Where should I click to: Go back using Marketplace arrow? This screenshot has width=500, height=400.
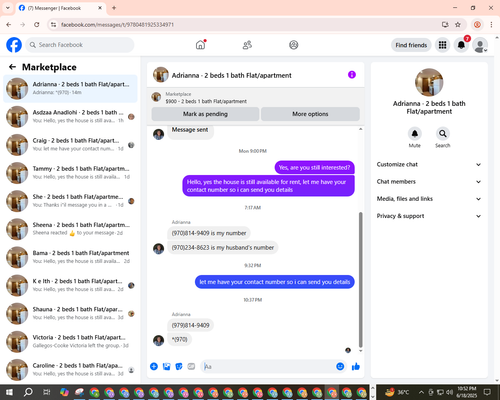(x=12, y=67)
